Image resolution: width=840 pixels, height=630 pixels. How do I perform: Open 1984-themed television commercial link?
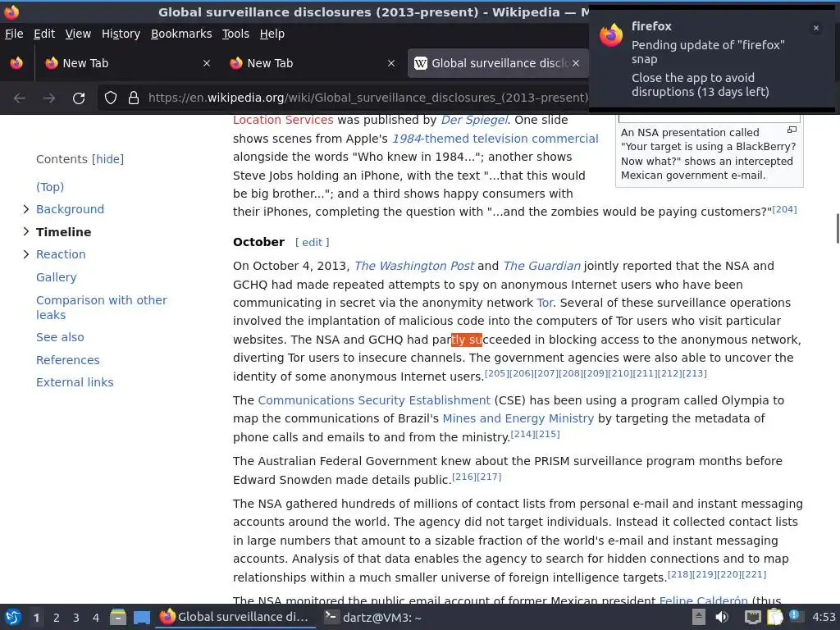pos(495,139)
